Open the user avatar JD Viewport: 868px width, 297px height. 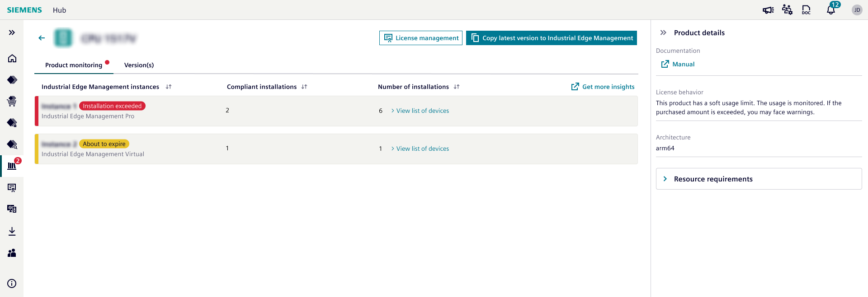pos(857,10)
